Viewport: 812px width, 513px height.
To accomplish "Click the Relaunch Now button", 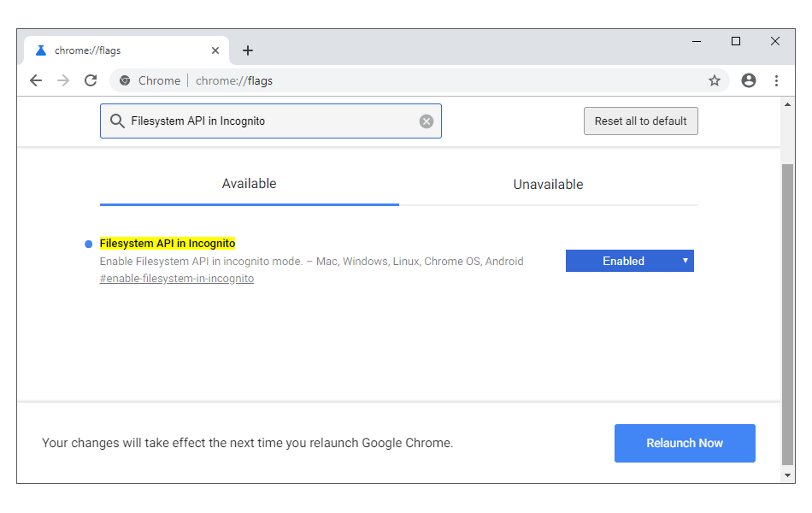I will click(685, 443).
